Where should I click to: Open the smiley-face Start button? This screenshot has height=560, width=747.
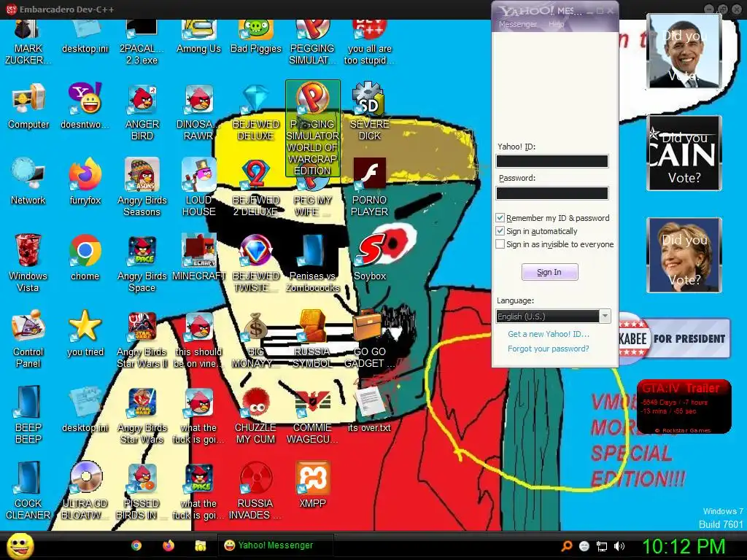click(x=20, y=545)
